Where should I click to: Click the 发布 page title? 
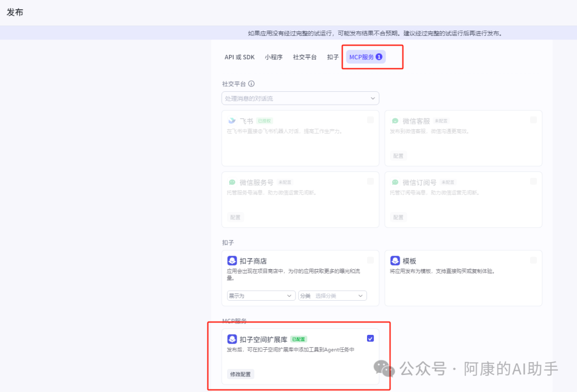click(15, 12)
